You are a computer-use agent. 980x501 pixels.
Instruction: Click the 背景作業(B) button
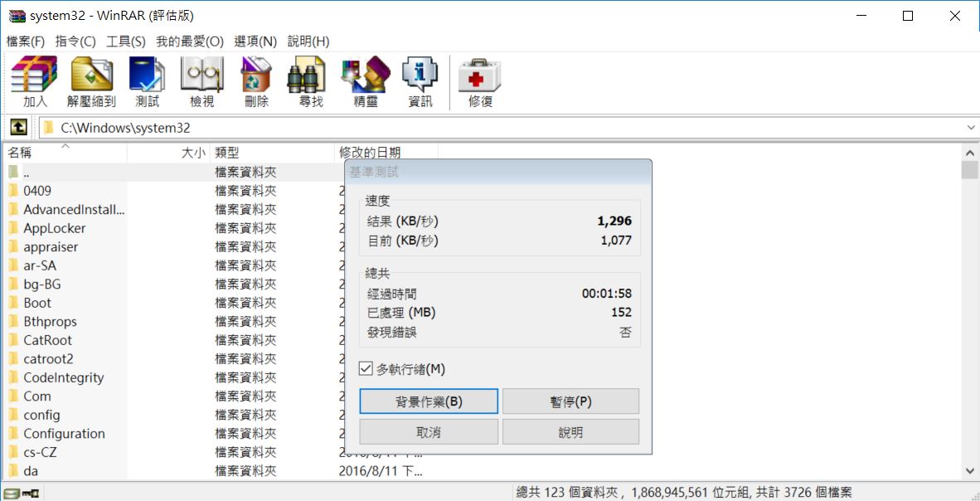pos(429,401)
